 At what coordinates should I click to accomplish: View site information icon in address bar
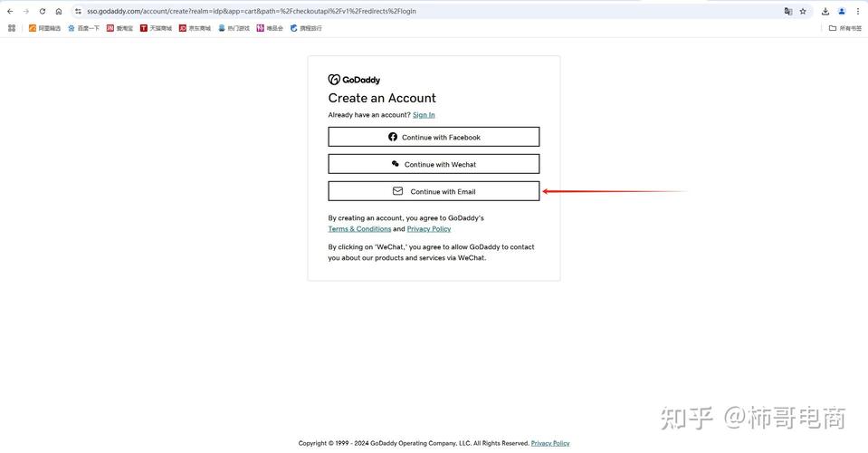point(79,11)
